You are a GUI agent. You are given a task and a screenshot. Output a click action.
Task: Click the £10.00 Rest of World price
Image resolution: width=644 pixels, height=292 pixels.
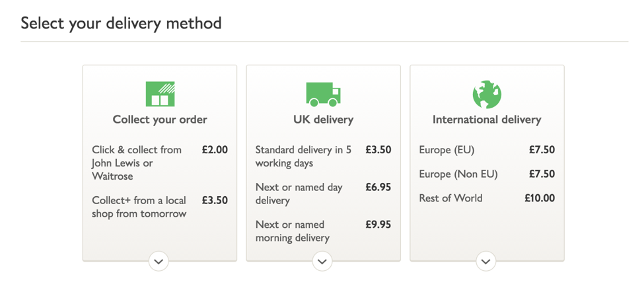click(540, 198)
